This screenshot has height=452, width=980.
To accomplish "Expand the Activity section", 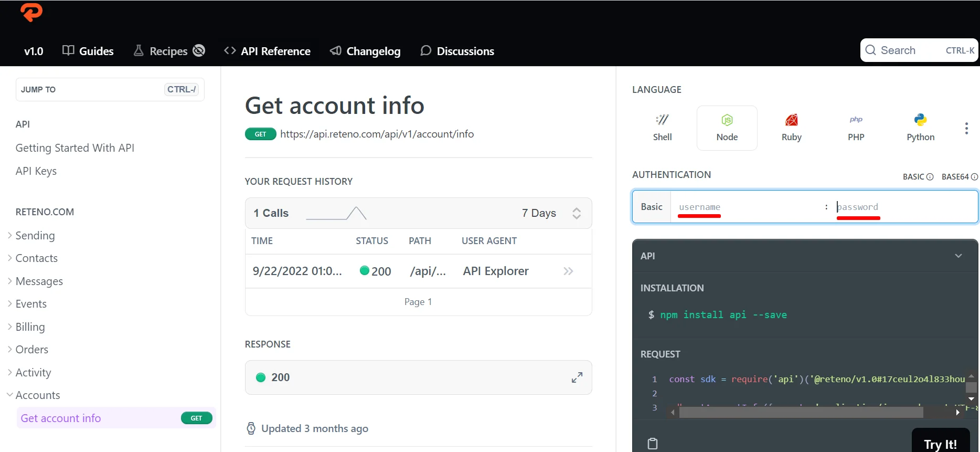I will (29, 373).
